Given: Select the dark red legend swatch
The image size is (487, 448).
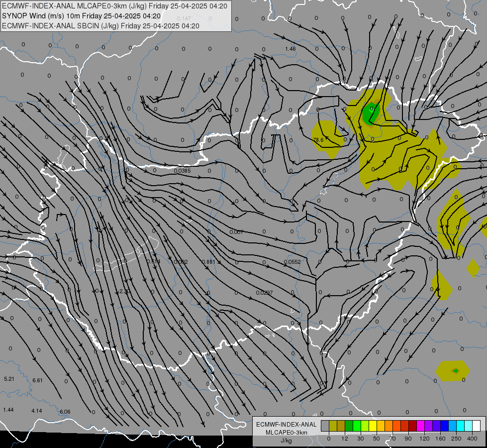Looking at the screenshot, I should click(x=413, y=426).
